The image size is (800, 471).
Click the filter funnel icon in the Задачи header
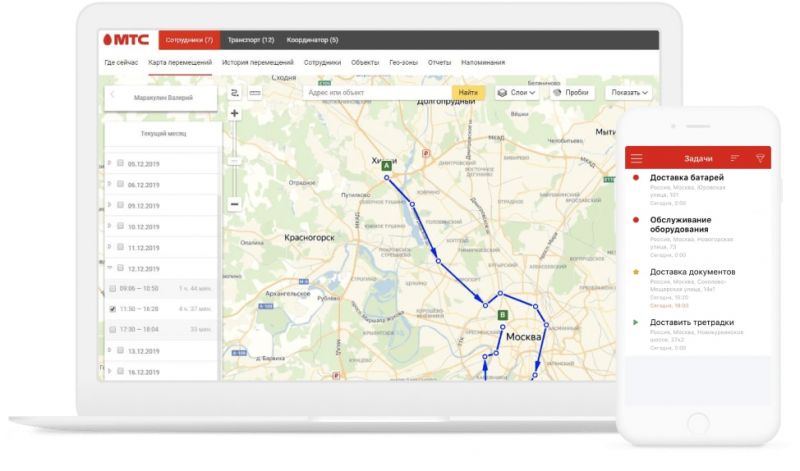(760, 158)
